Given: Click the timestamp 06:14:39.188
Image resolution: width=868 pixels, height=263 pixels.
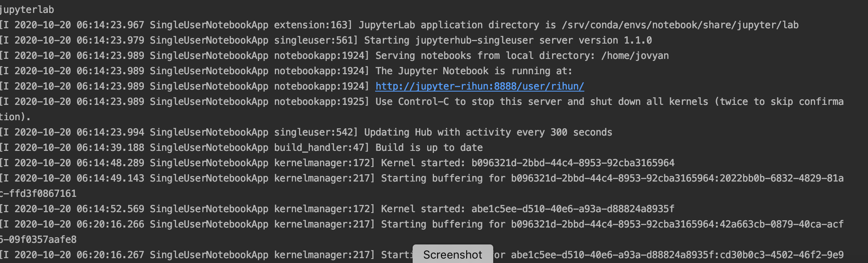Looking at the screenshot, I should (x=110, y=148).
